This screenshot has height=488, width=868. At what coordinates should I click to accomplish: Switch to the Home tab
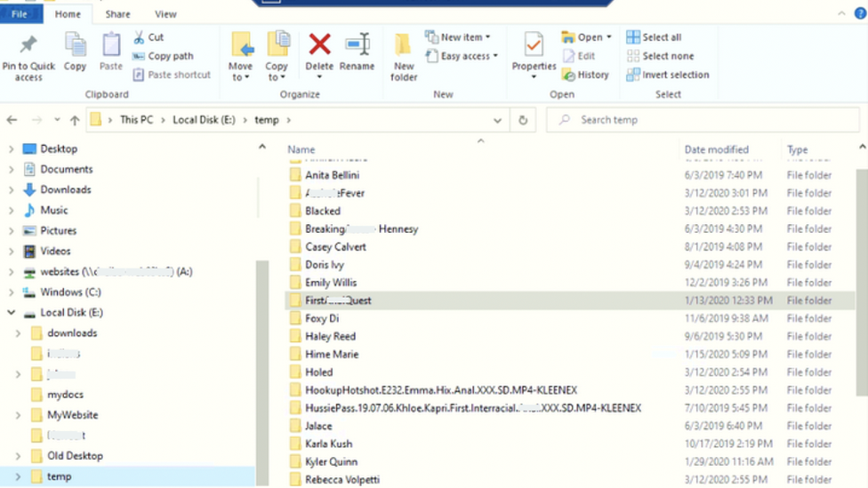click(68, 14)
